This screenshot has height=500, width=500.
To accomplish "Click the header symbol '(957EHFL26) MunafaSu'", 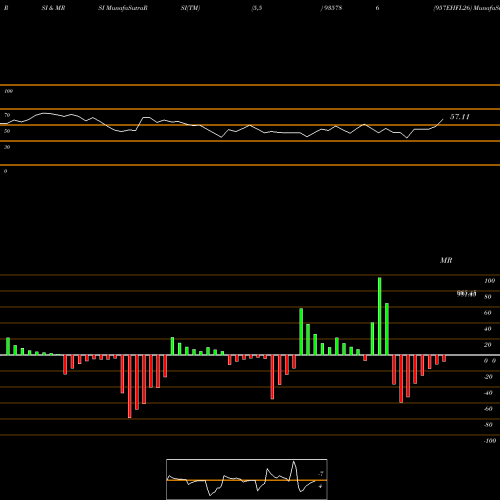I will tap(466, 8).
